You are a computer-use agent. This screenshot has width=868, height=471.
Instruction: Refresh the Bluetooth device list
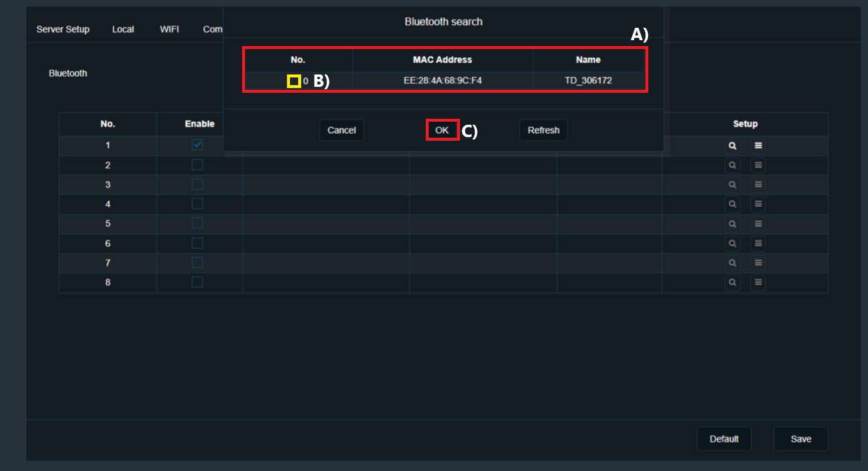coord(543,130)
